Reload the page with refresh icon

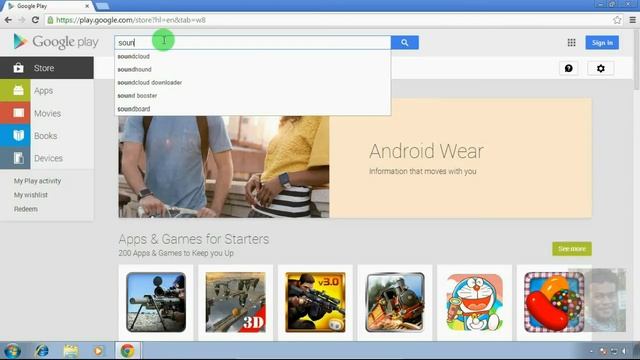(35, 20)
